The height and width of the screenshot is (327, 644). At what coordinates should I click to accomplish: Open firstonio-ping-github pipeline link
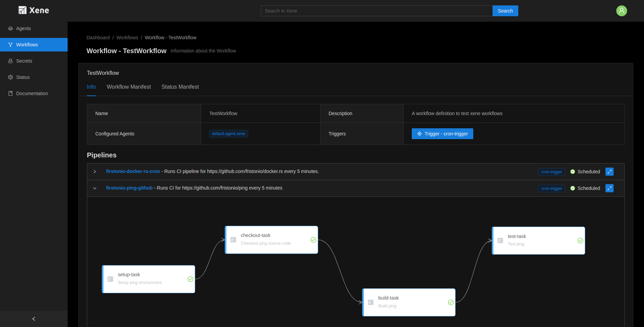point(129,188)
